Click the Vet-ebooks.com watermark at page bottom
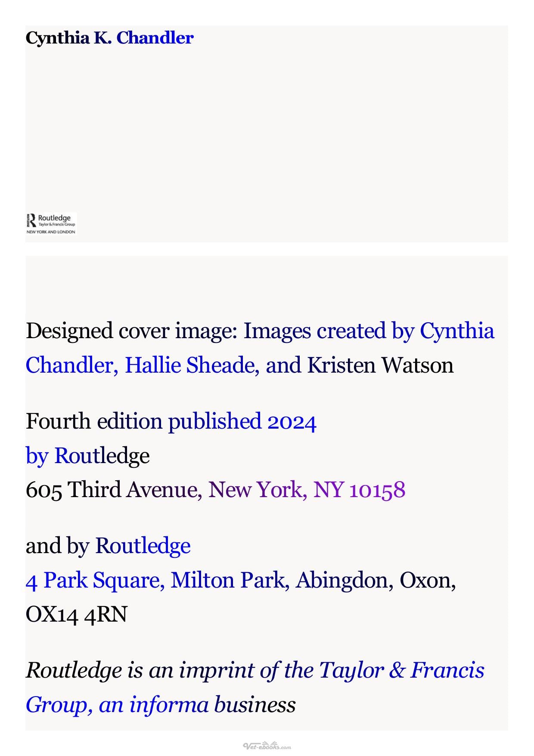Image resolution: width=534 pixels, height=756 pixels. [x=267, y=746]
